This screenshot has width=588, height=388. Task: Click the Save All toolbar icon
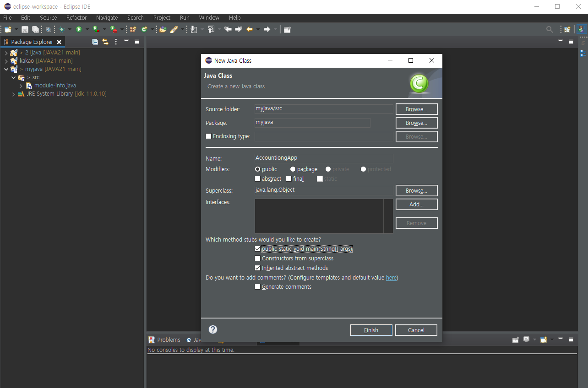coord(35,29)
